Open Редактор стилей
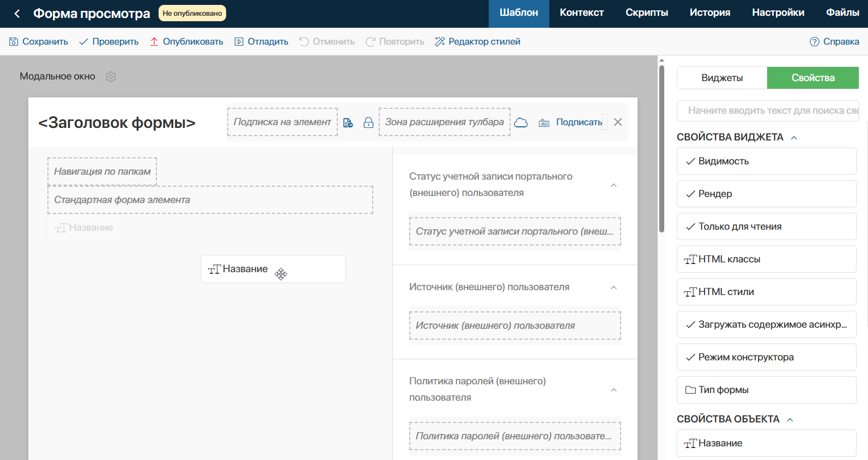The width and height of the screenshot is (868, 460). pos(478,41)
